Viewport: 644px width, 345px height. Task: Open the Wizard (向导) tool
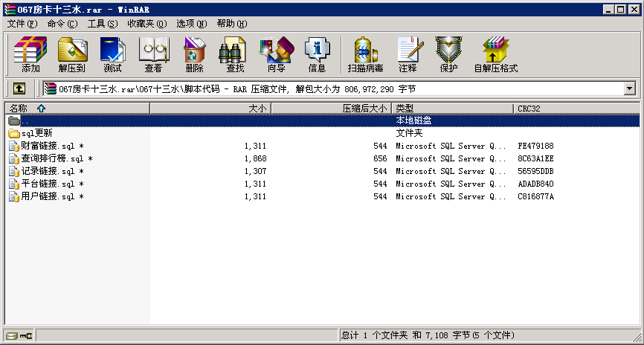(x=276, y=54)
